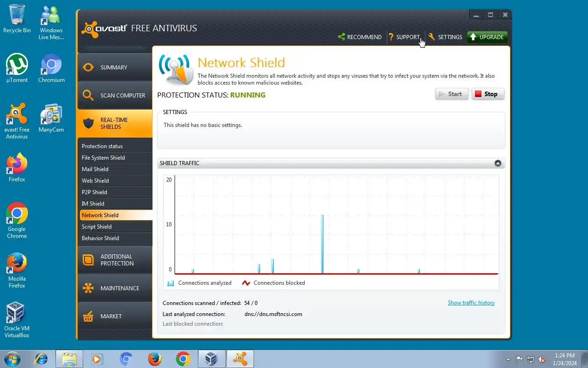This screenshot has width=588, height=368.
Task: Open Windows Explorer folder in taskbar
Action: (69, 359)
